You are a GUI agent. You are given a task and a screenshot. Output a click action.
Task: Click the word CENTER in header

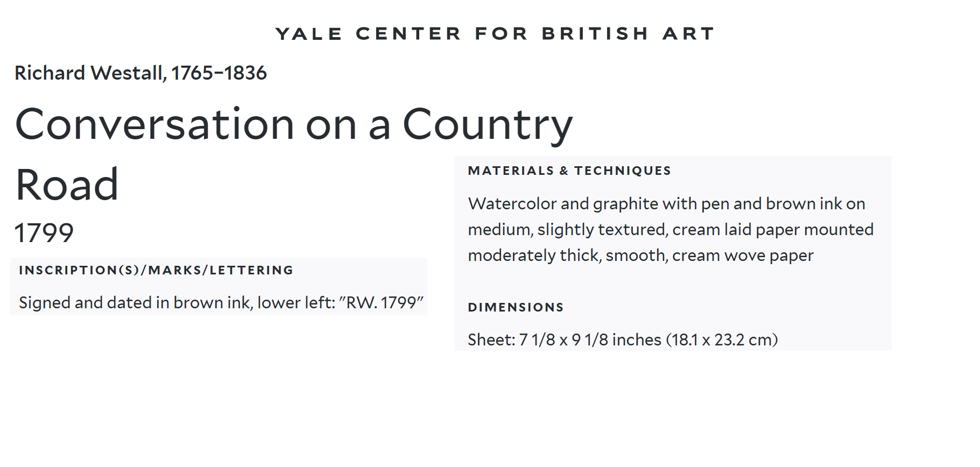click(408, 33)
